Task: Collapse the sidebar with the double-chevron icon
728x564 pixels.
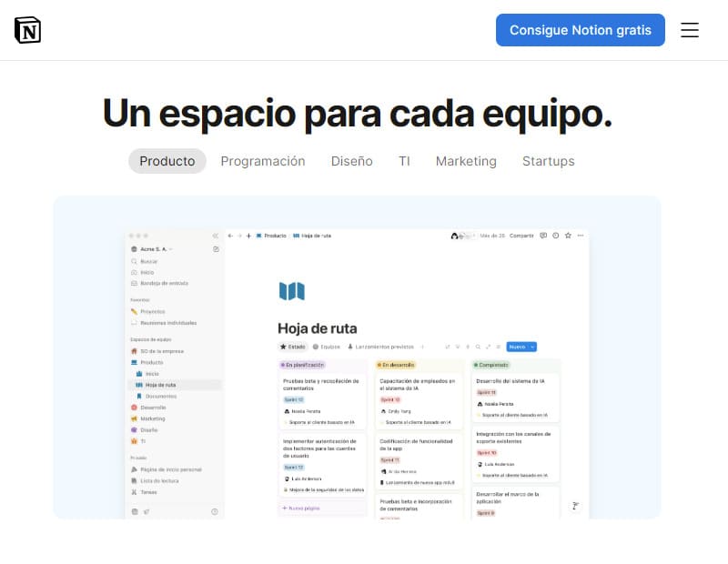Action: [216, 235]
